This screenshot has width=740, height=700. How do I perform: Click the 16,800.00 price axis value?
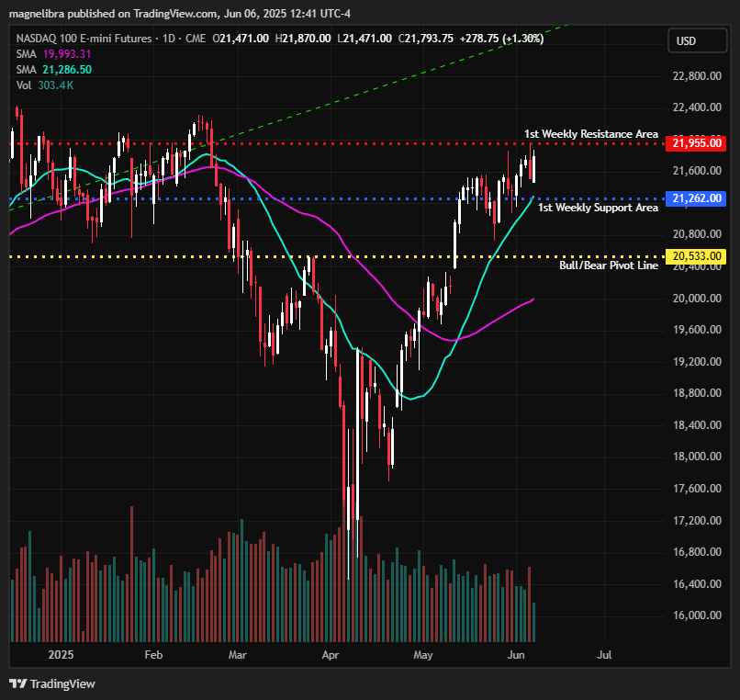[697, 552]
